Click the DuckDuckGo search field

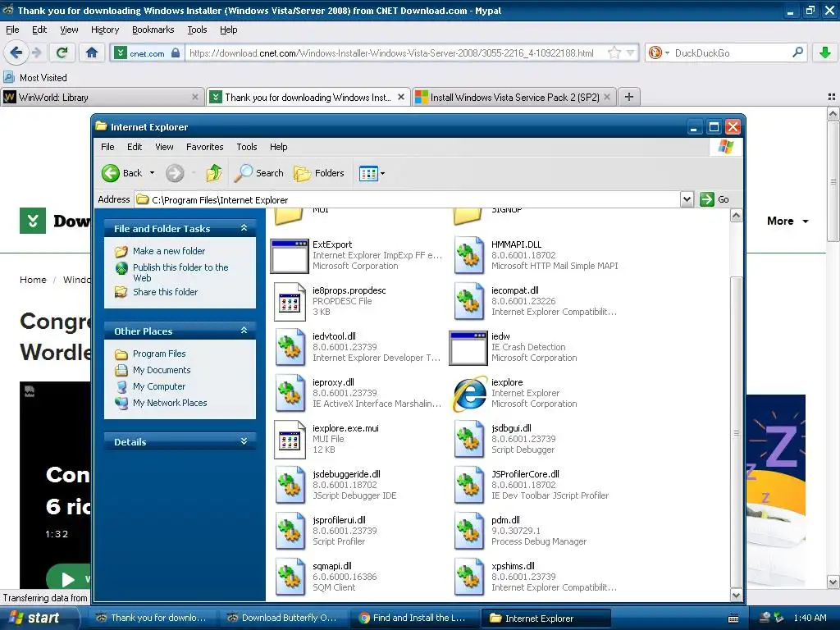[731, 52]
